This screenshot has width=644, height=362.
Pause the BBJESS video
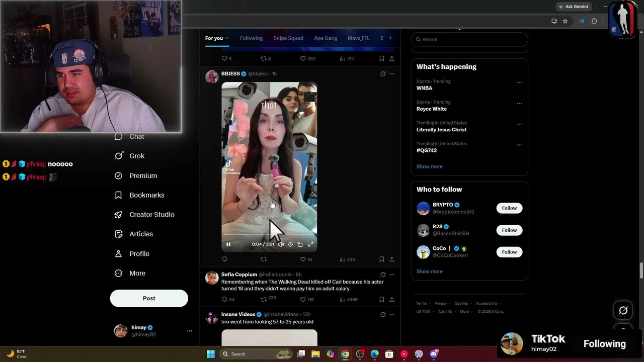[228, 244]
